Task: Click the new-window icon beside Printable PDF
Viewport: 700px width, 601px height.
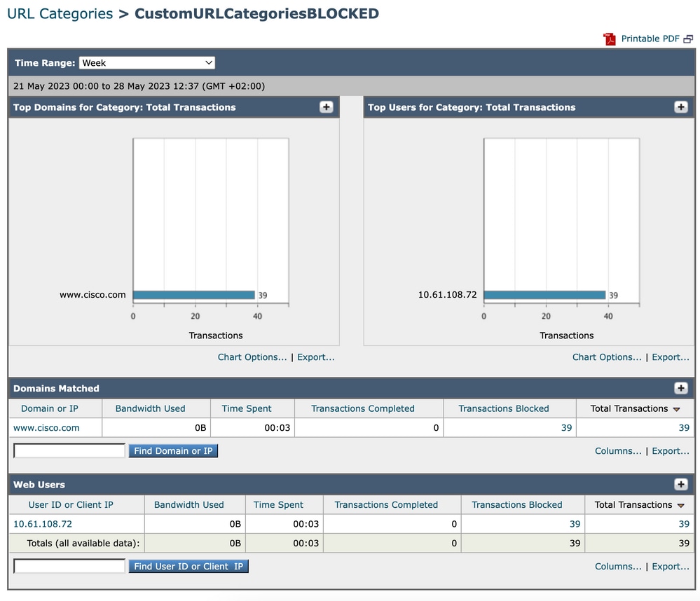Action: pos(688,39)
